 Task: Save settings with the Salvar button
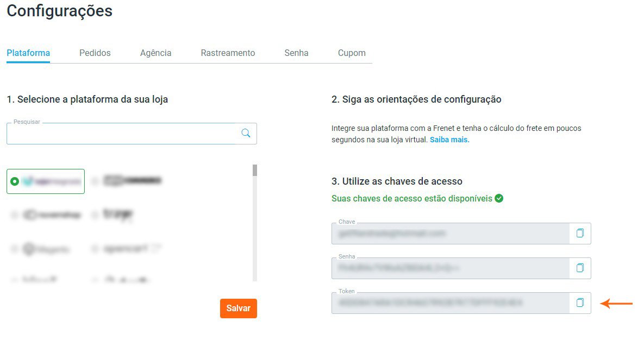(238, 308)
